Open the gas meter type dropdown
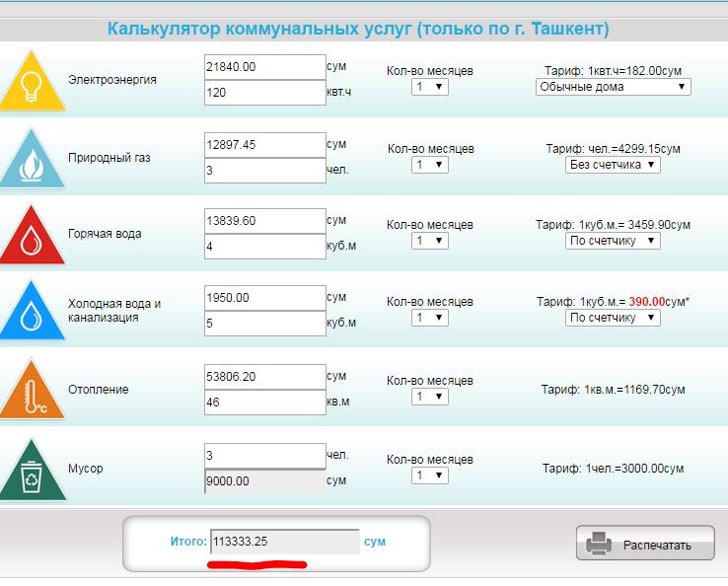Viewport: 728px width, 586px height. 613,165
